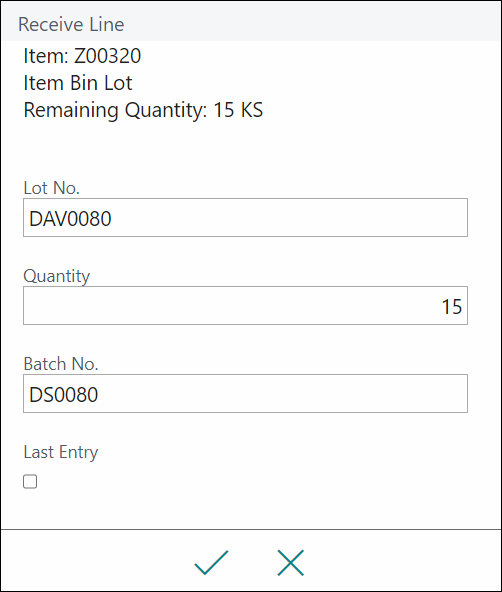Cancel the receive line with the X icon
The height and width of the screenshot is (592, 502).
[291, 563]
